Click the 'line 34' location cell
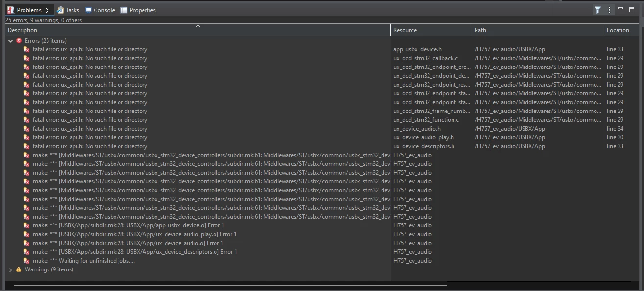 coord(615,129)
